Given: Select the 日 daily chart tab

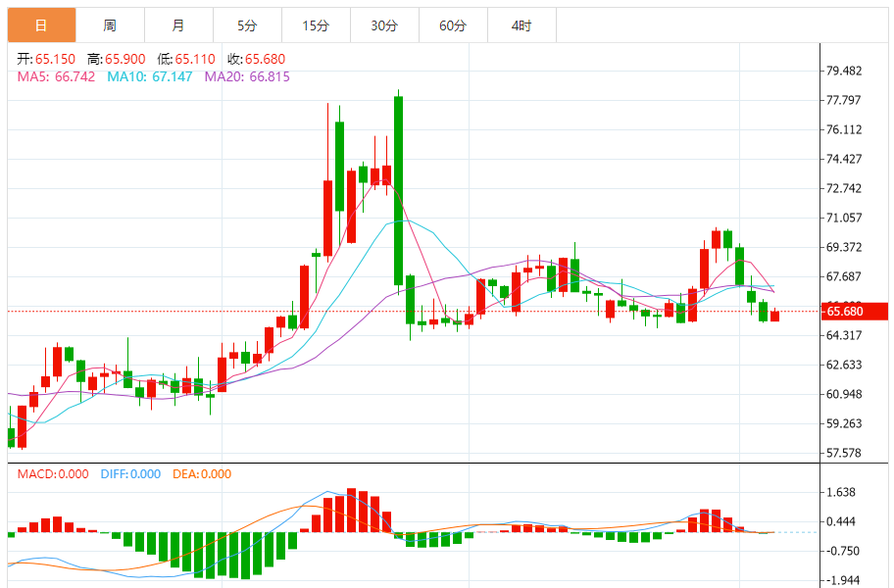Looking at the screenshot, I should click(x=41, y=25).
